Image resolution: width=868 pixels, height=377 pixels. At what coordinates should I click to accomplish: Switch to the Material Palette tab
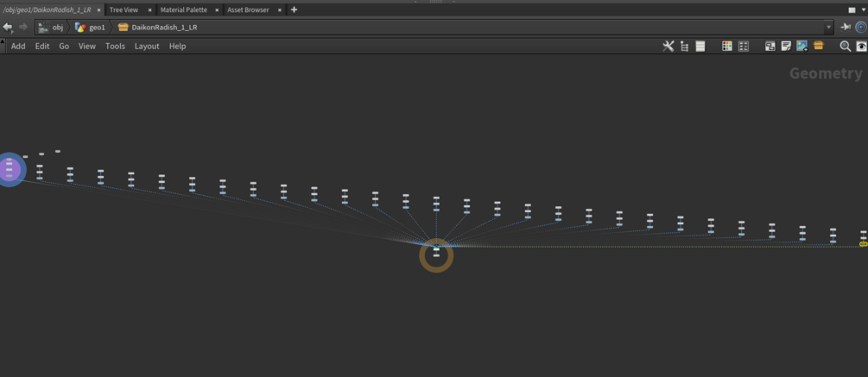coord(184,10)
